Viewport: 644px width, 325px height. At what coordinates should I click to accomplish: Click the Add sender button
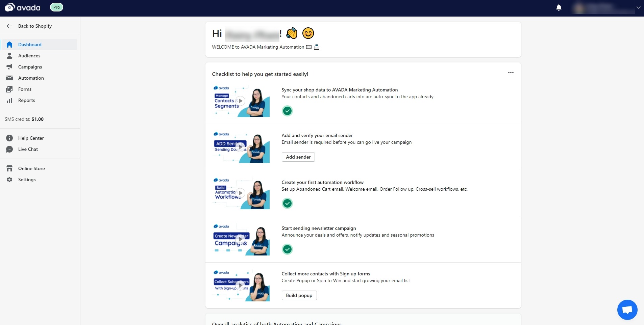298,157
